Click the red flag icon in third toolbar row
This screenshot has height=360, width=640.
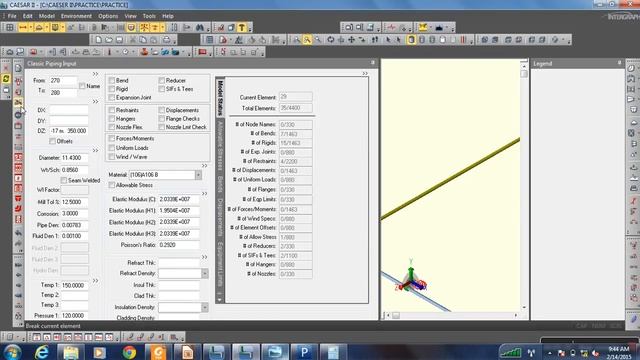(x=202, y=52)
